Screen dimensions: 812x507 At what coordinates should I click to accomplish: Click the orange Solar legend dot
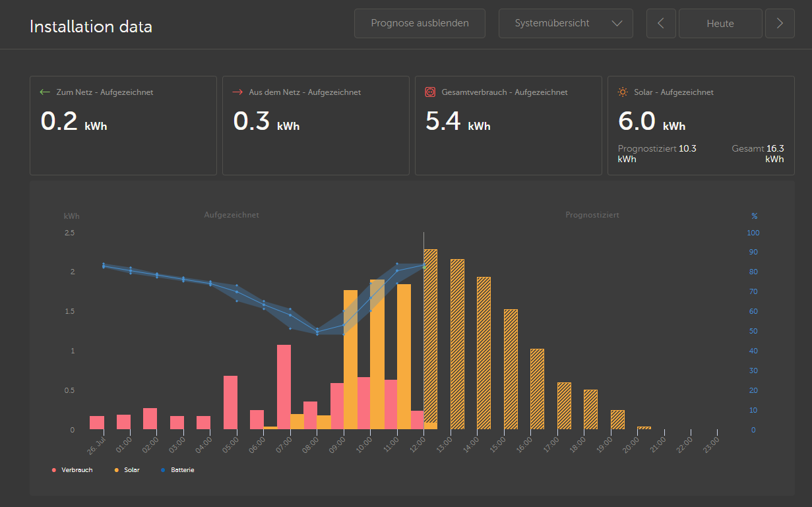click(x=117, y=470)
